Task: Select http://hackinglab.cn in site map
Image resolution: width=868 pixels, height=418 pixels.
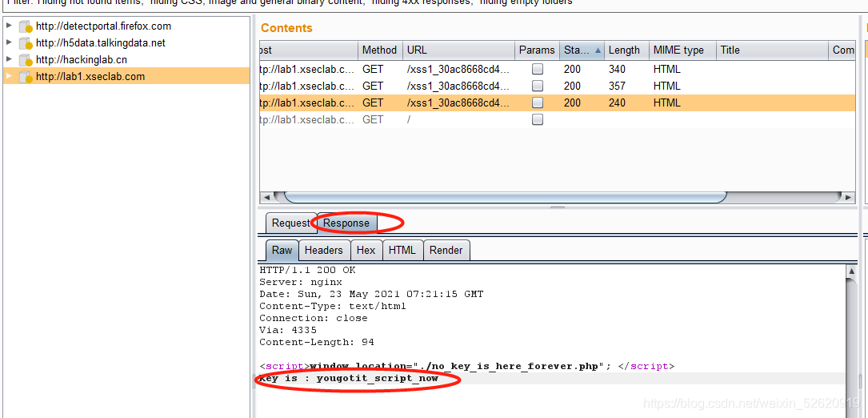Action: pyautogui.click(x=82, y=59)
